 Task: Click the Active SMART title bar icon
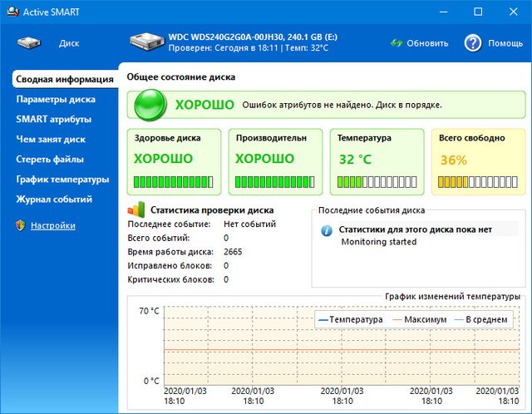(x=12, y=12)
